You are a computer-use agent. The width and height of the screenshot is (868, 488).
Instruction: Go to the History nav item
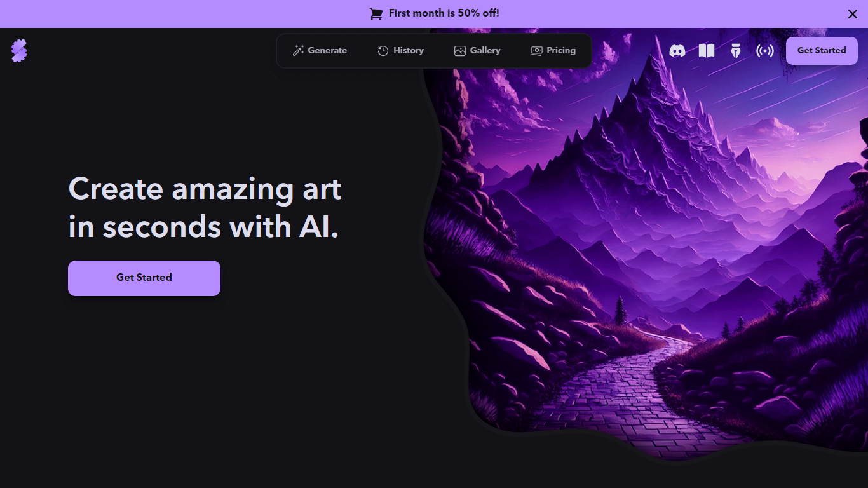tap(401, 51)
